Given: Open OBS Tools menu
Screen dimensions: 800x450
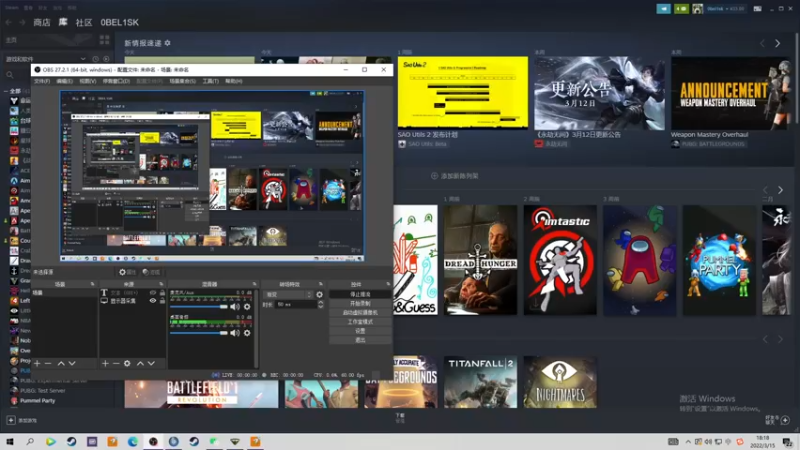Looking at the screenshot, I should coord(211,81).
